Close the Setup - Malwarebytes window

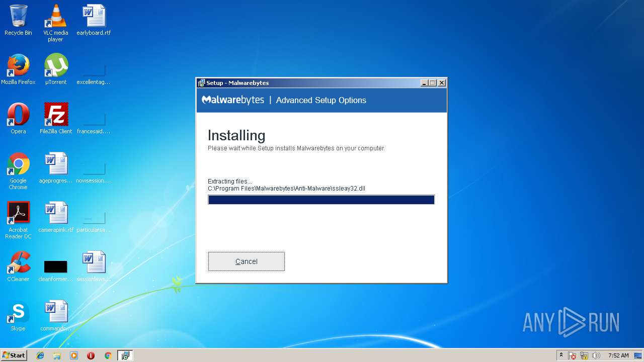(x=442, y=83)
